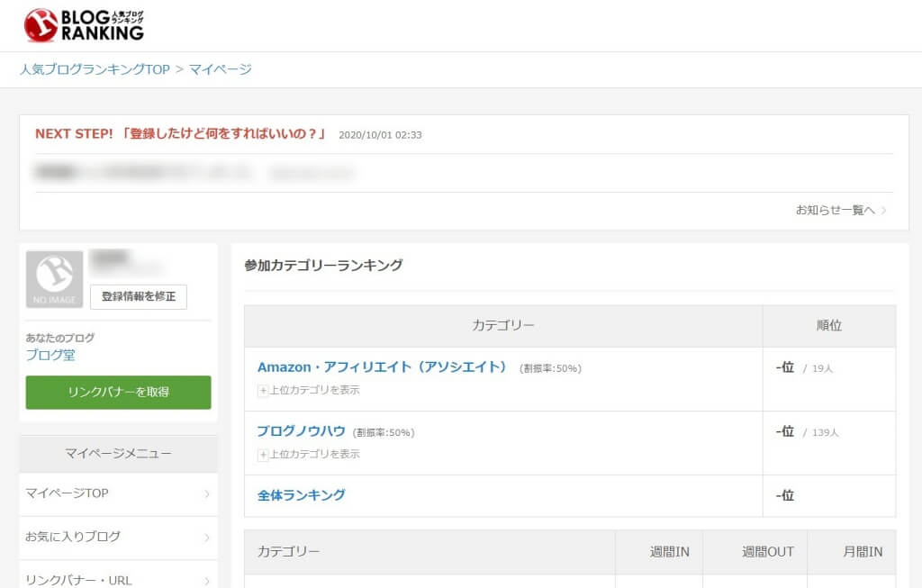Open the 全体ランキング overall ranking link
This screenshot has width=922, height=588.
(302, 495)
